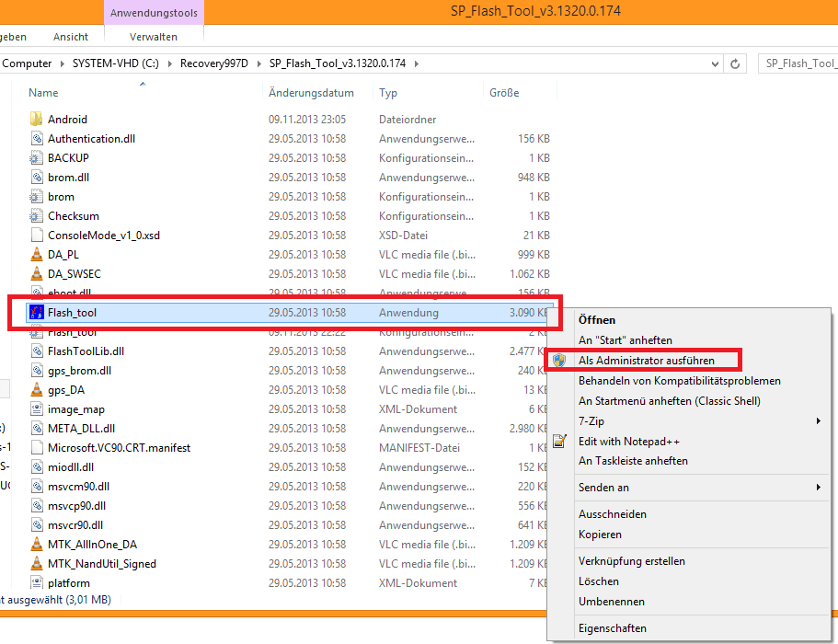Click the gps_DA VLC cone icon

(x=37, y=389)
